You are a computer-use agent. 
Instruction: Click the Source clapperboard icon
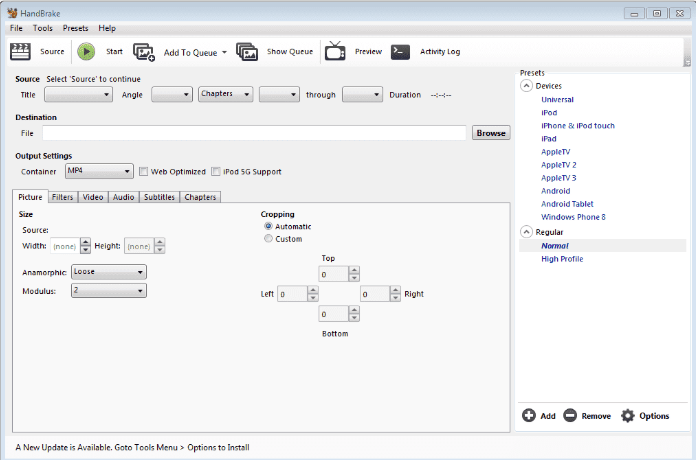pos(20,52)
